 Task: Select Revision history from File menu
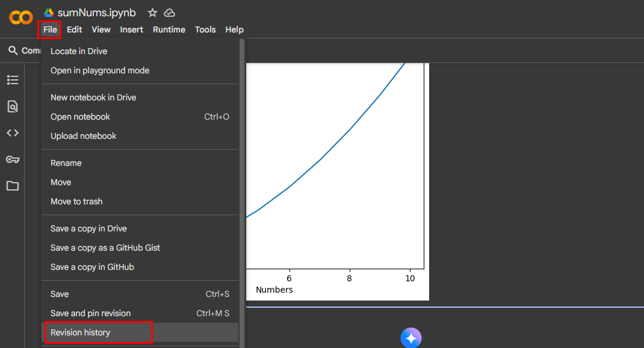[81, 332]
